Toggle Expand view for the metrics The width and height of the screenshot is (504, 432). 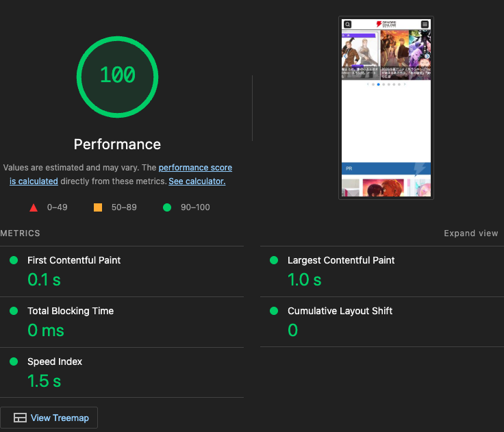point(470,233)
